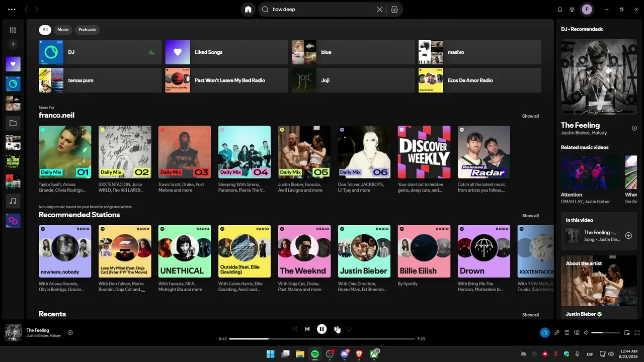
Task: Open the Release Radar playlist
Action: click(x=484, y=152)
